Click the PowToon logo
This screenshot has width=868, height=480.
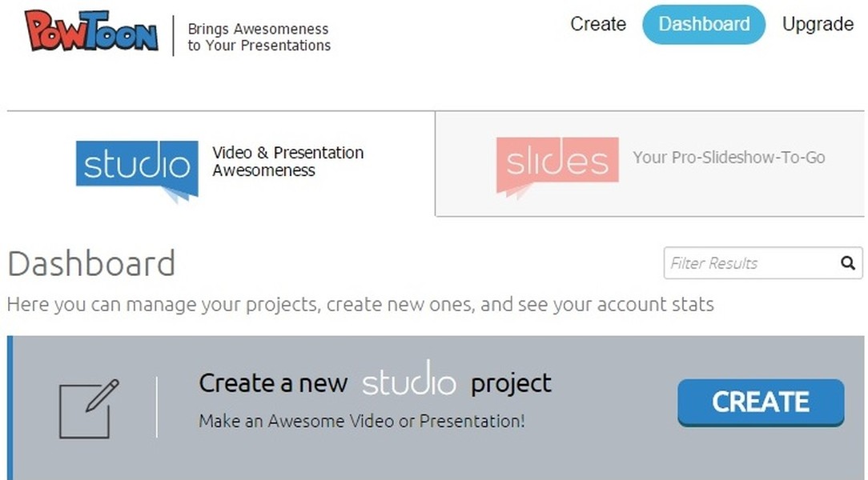(92, 34)
